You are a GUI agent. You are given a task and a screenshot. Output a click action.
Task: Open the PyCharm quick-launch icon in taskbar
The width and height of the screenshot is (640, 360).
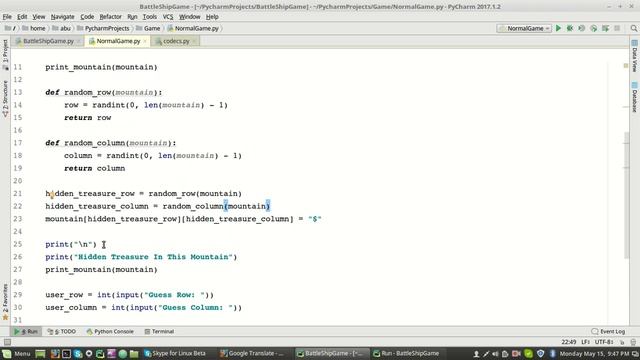click(x=100, y=353)
